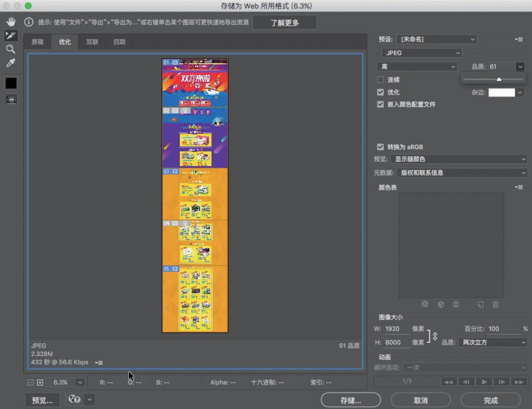Click the 取消 cancel button
The width and height of the screenshot is (532, 409).
(x=421, y=401)
